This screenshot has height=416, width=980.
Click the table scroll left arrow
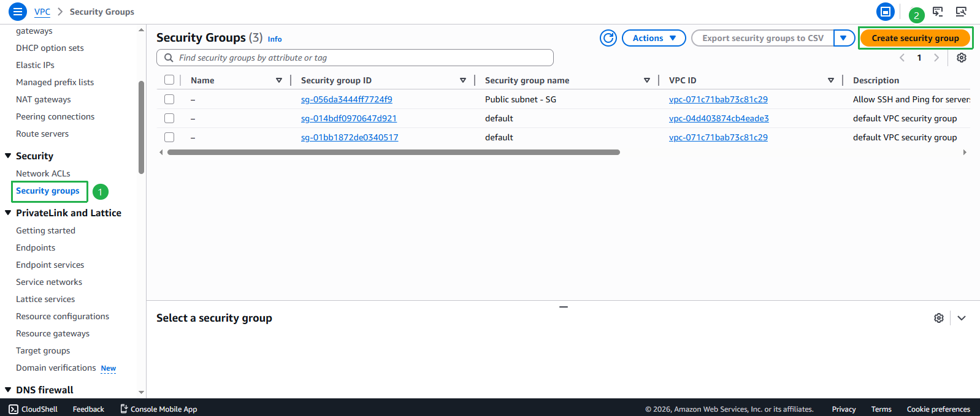161,153
